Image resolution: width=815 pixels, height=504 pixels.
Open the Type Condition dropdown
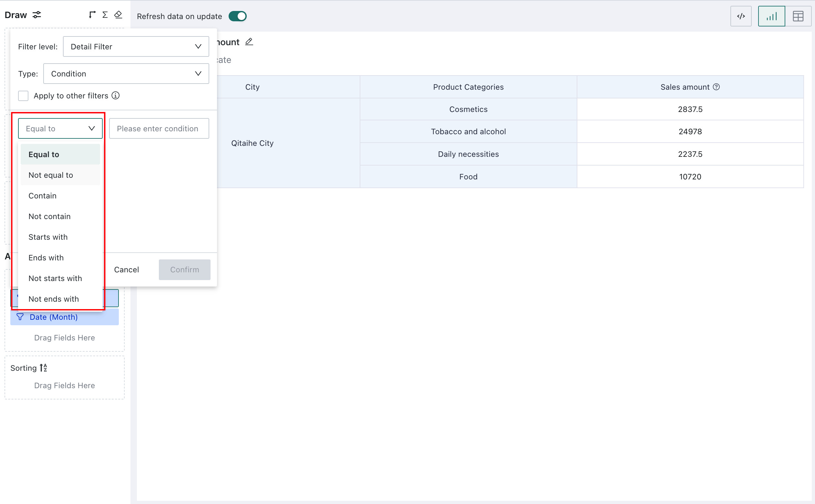[126, 73]
